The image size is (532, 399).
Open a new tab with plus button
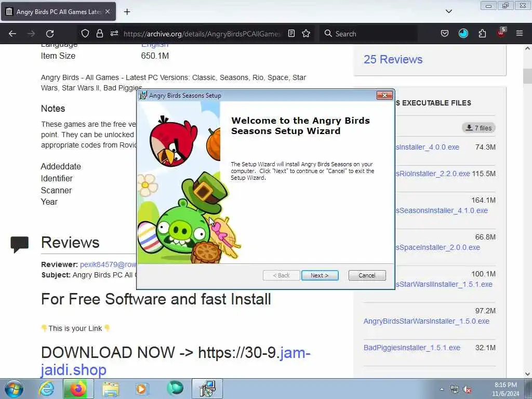pos(127,12)
